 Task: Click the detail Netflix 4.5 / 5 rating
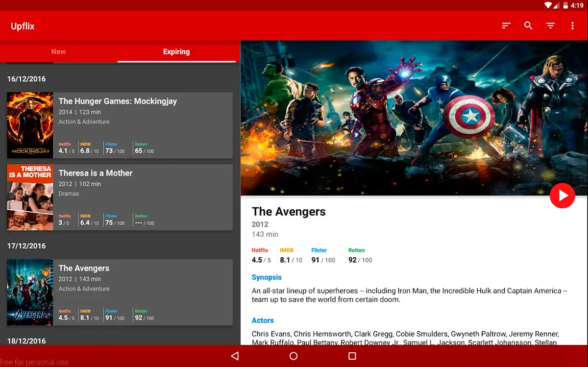click(x=261, y=256)
